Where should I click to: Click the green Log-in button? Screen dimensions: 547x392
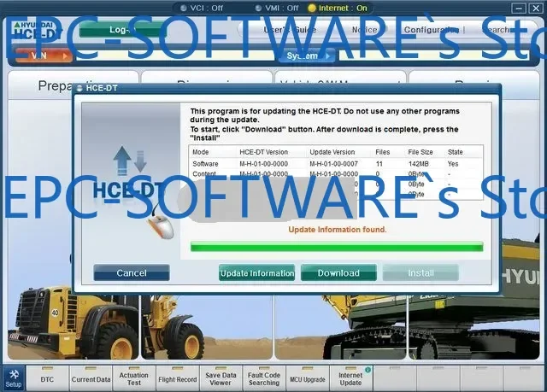122,30
